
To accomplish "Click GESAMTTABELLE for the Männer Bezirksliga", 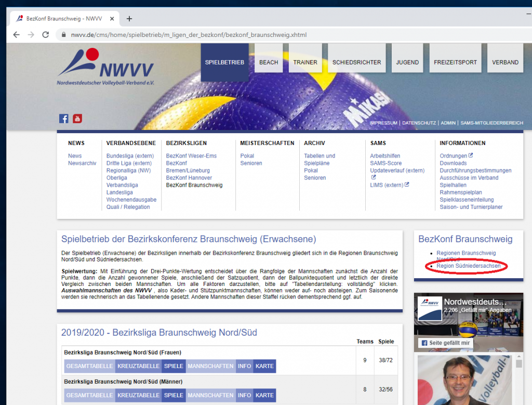I will point(89,395).
